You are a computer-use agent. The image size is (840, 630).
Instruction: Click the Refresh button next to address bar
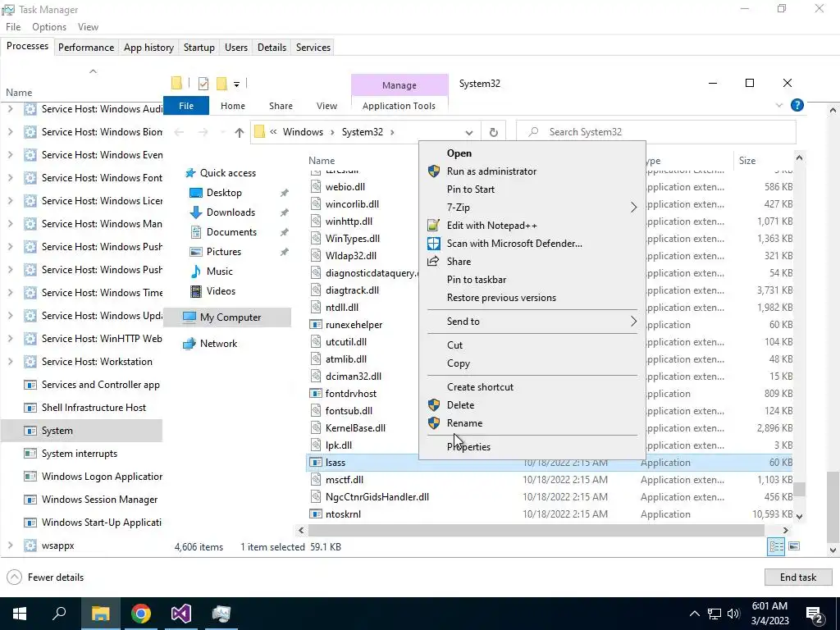point(493,132)
